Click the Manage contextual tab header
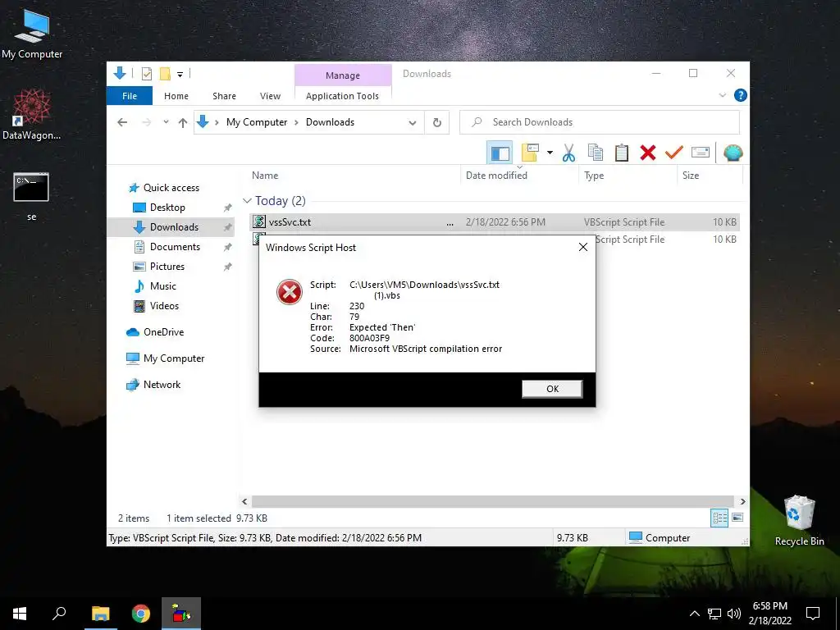The width and height of the screenshot is (840, 630). point(343,75)
